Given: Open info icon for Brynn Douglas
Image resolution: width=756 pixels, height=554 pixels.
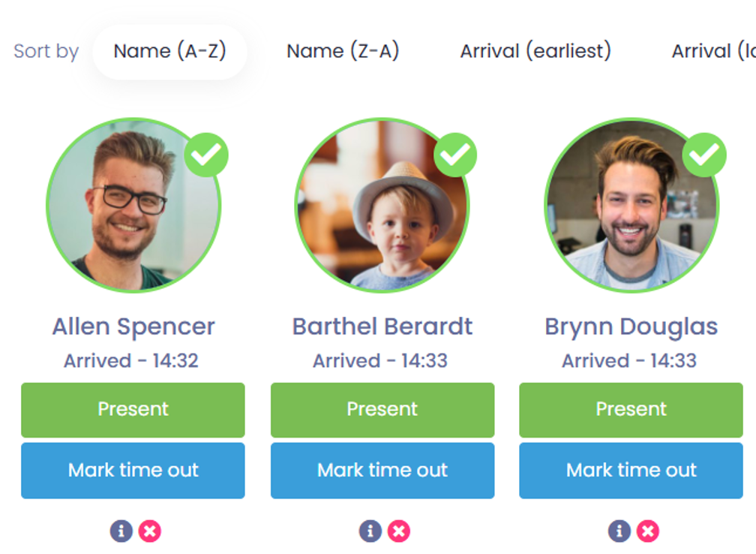Looking at the screenshot, I should click(619, 531).
